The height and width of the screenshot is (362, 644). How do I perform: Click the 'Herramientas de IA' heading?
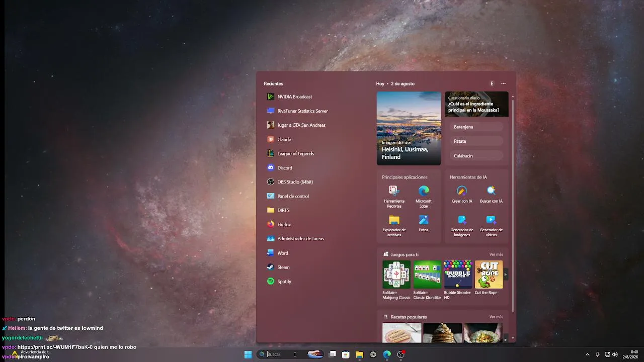pos(468,177)
